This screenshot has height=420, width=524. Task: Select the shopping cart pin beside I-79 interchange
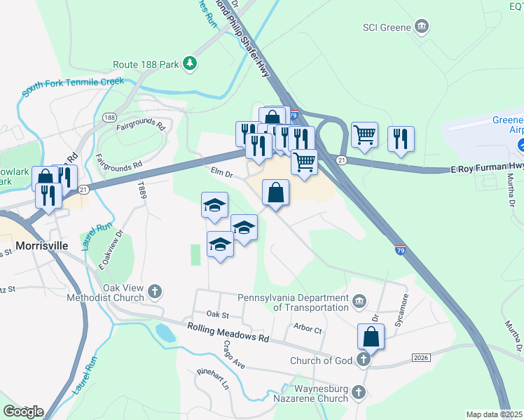[x=305, y=163]
